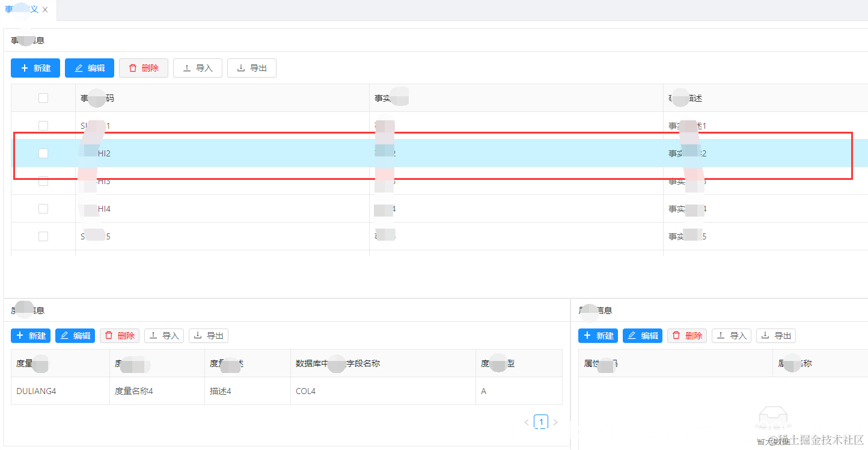Click 新建 above the 度量 table
Viewport: 868px width, 450px height.
(x=31, y=336)
